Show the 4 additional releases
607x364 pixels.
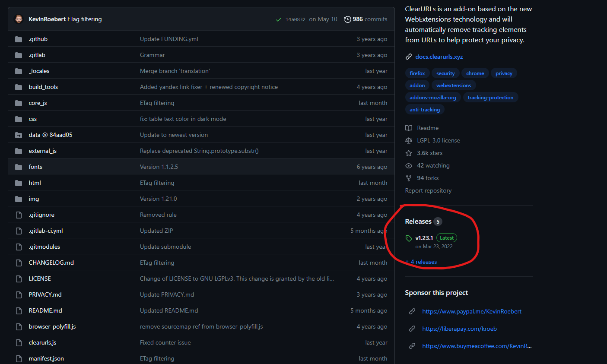421,262
